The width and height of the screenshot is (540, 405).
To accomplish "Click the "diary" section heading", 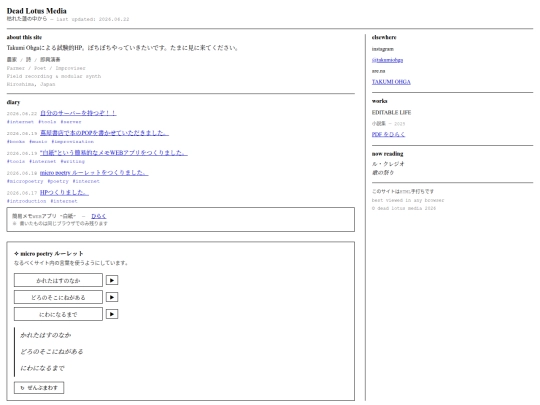I will [x=13, y=102].
